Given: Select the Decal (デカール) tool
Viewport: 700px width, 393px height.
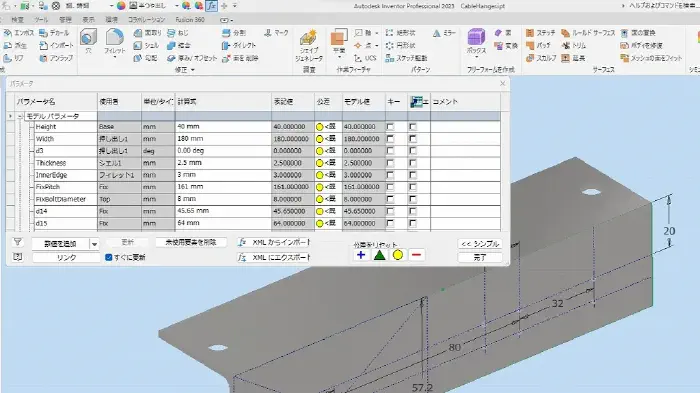Looking at the screenshot, I should pyautogui.click(x=54, y=33).
